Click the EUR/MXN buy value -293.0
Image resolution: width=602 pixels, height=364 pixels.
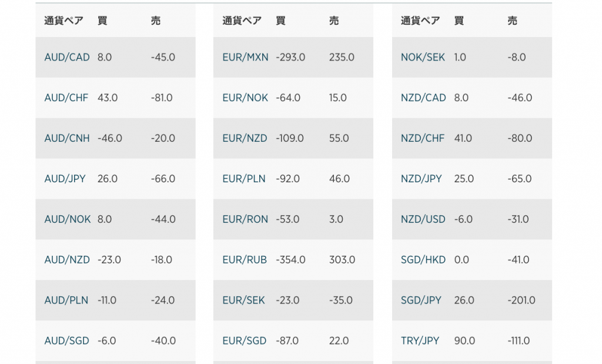[x=290, y=57]
